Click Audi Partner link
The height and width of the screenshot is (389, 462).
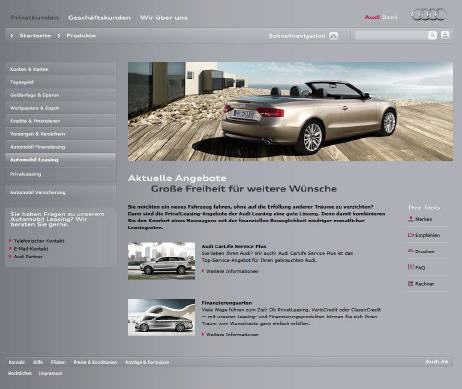coord(28,256)
